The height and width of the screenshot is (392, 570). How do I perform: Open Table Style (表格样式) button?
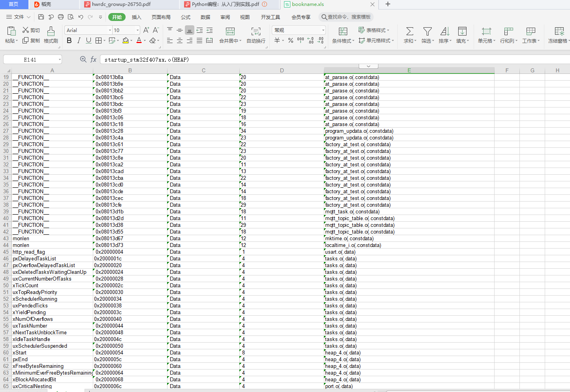tap(374, 30)
